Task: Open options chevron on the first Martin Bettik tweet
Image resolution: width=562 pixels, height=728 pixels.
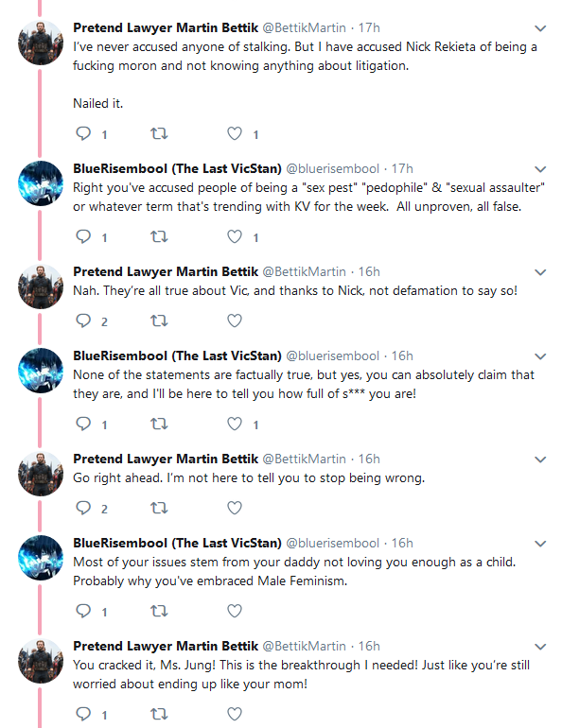Action: pyautogui.click(x=540, y=28)
